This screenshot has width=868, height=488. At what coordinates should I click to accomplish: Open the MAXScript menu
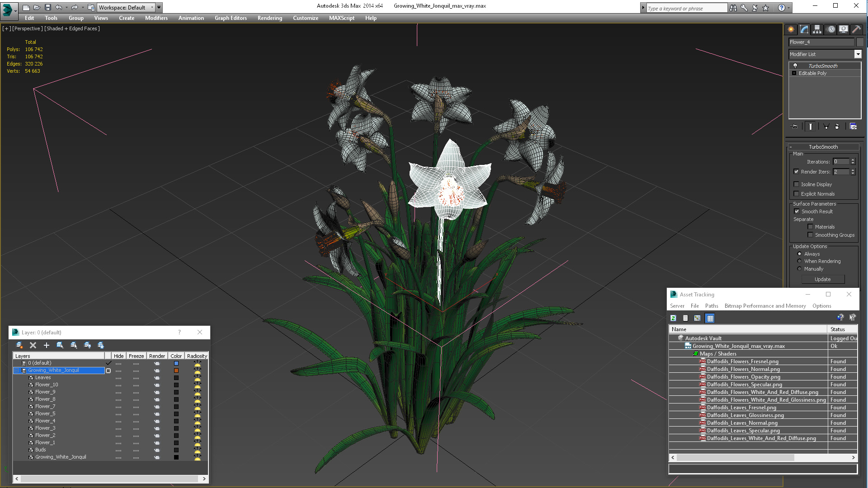pos(342,18)
